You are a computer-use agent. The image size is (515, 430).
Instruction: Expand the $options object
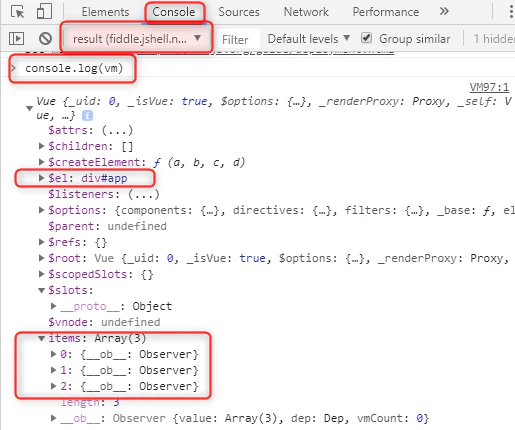coord(41,210)
